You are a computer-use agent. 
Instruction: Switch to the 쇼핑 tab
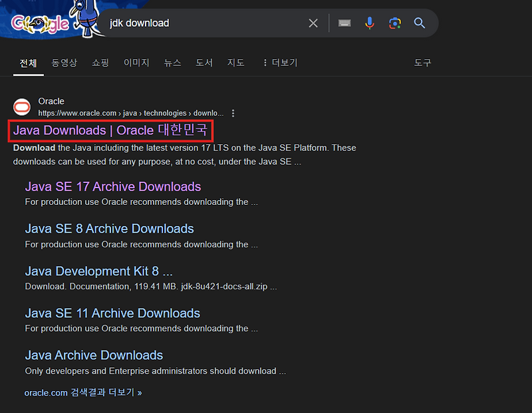pos(100,63)
